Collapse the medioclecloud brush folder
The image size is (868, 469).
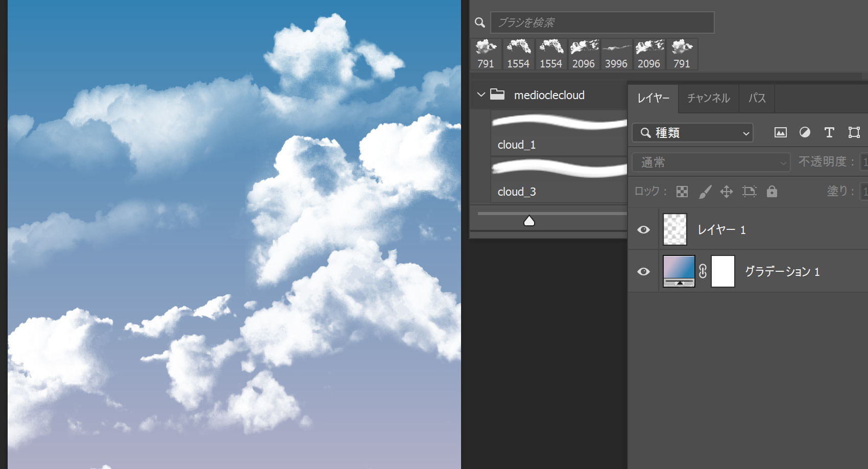(481, 95)
